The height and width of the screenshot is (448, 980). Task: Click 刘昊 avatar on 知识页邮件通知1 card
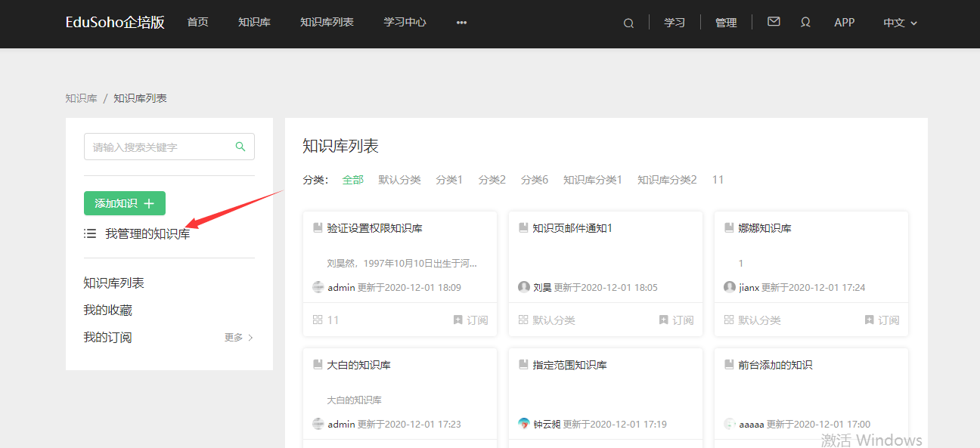[524, 287]
